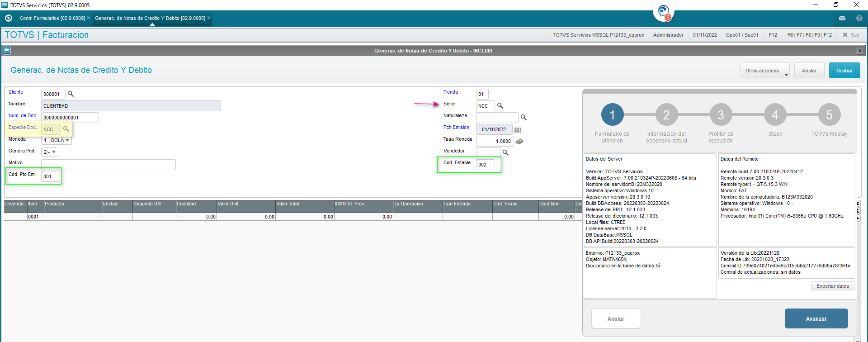Open Naturaleza lookup magnifier
Screen dimensions: 868x342
pyautogui.click(x=524, y=118)
